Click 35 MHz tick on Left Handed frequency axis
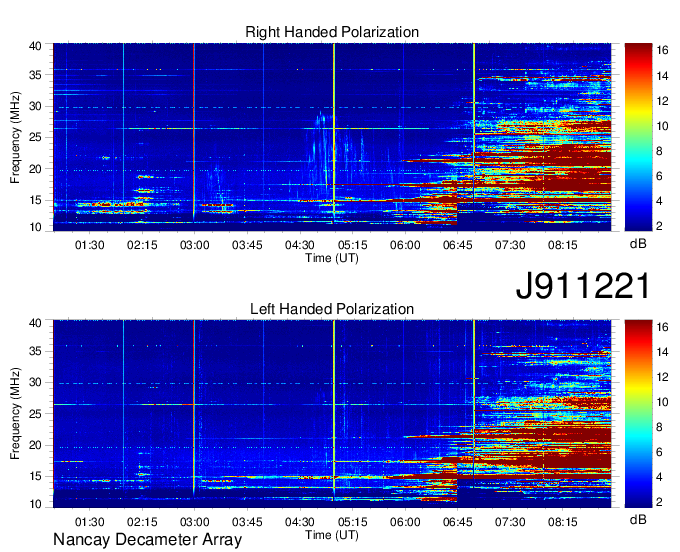Screen dimensions: 680x552 [35, 351]
